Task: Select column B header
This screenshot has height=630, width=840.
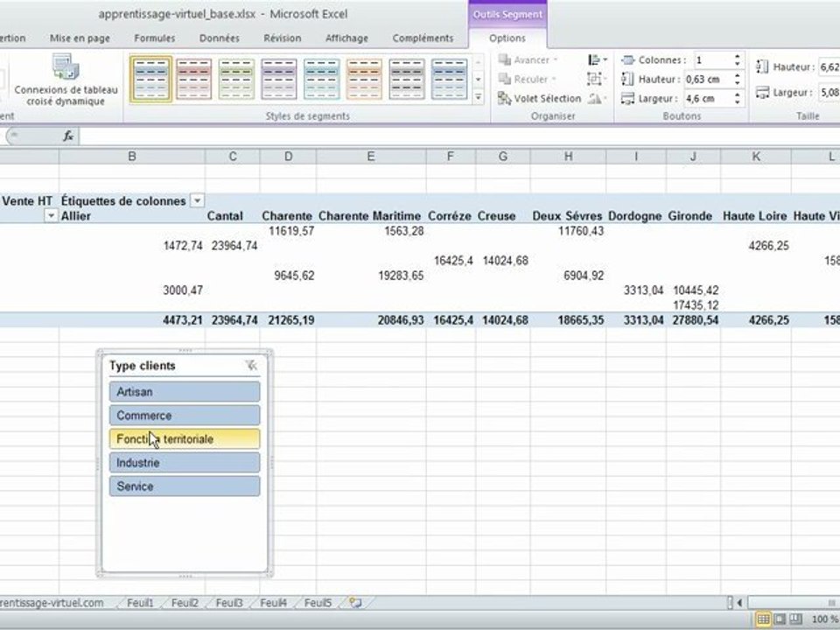Action: point(132,157)
